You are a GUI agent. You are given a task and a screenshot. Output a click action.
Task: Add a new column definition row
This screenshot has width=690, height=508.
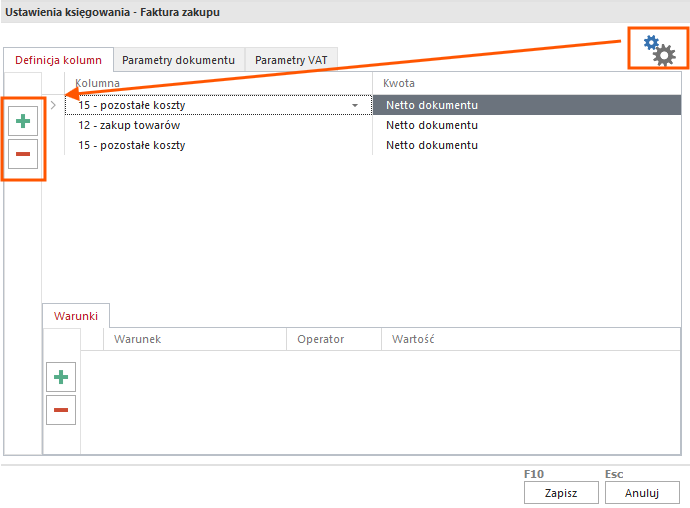(23, 122)
